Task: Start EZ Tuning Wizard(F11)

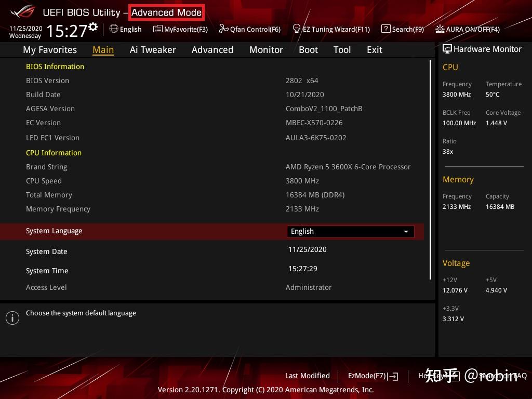Action: 331,29
